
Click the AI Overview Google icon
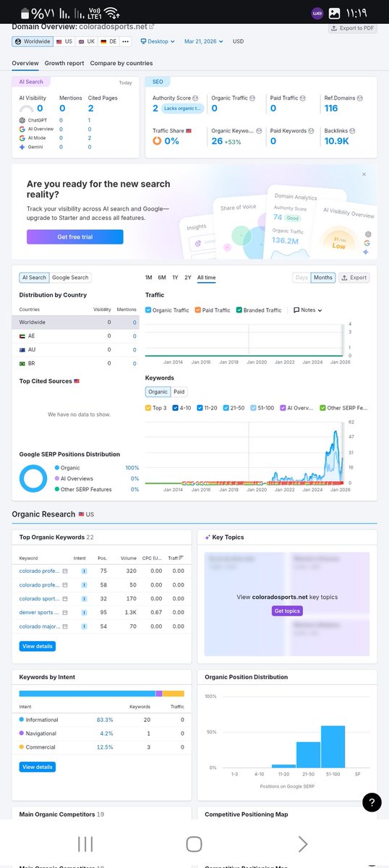tap(22, 129)
